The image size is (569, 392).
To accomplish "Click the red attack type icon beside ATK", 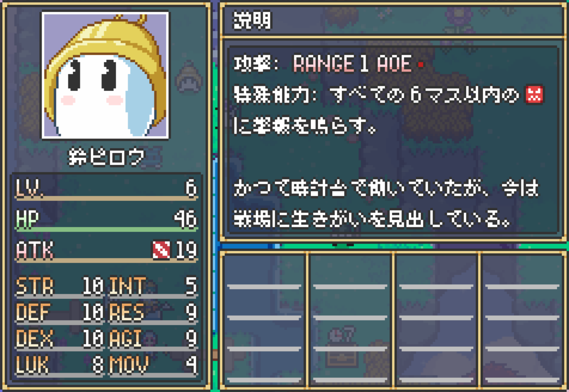I will pyautogui.click(x=161, y=250).
